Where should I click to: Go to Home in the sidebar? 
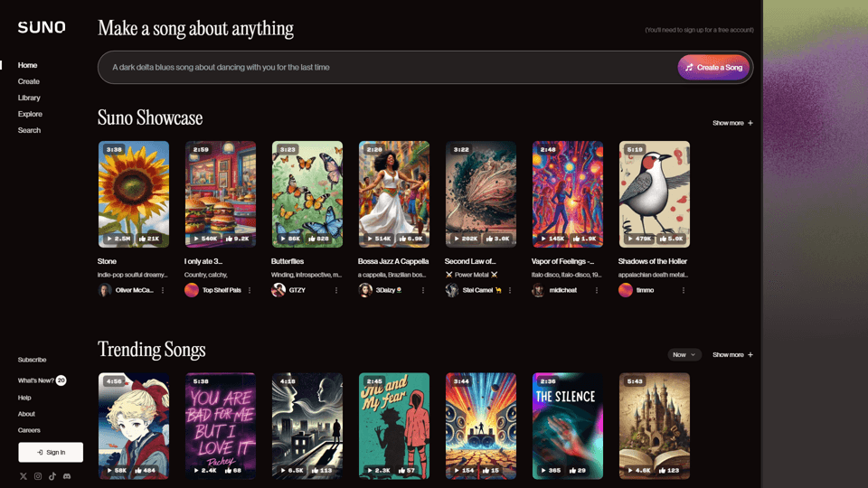[x=28, y=65]
